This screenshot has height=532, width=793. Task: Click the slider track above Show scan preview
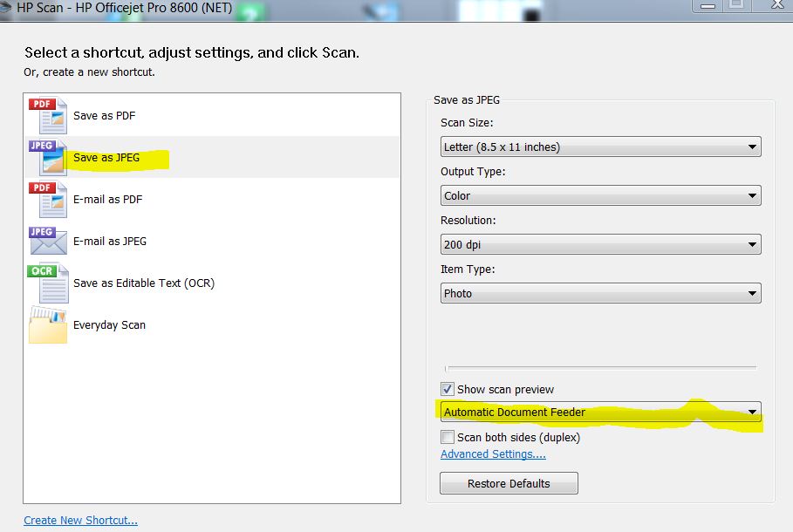pyautogui.click(x=600, y=368)
